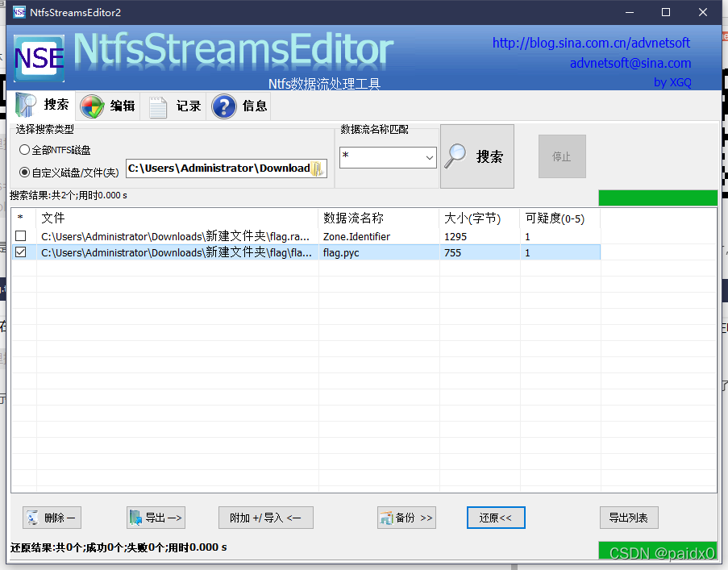
Task: Check the flag.ra... Zone.Identifier row checkbox
Action: 20,235
